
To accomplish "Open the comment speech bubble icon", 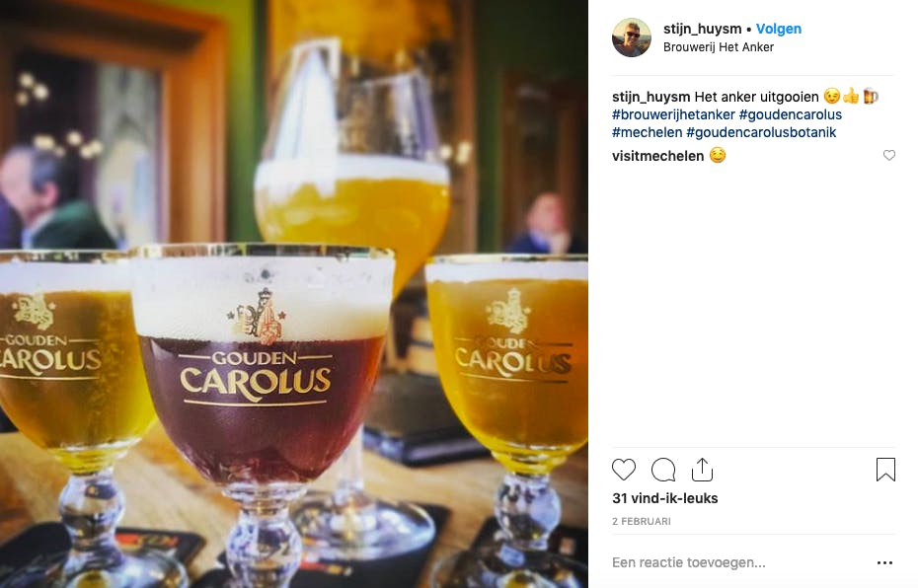I will [x=663, y=470].
